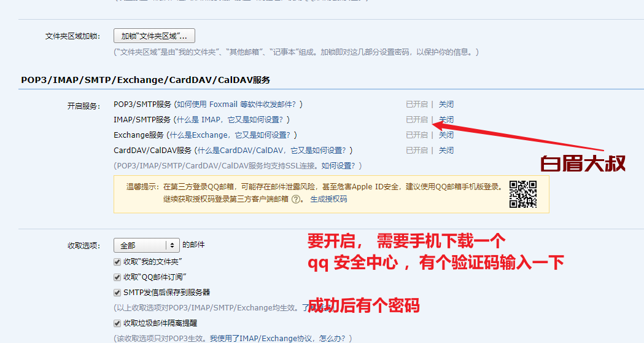Click the Exchange service '已开启' status text
The height and width of the screenshot is (343, 644).
pos(416,135)
